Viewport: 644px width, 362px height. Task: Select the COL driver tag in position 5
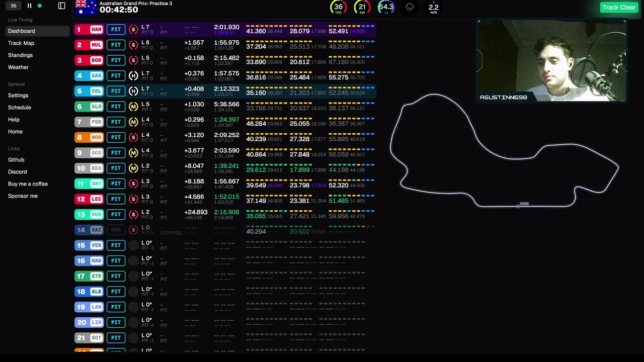[89, 91]
